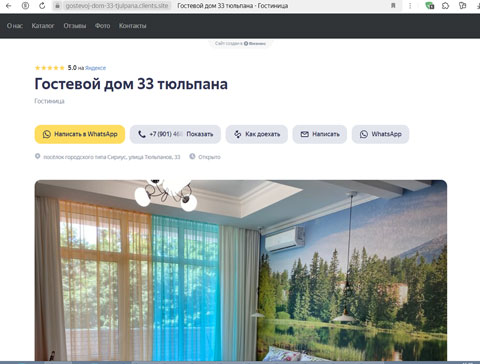Click the WhatsApp icon in the yellow button
Image resolution: width=480 pixels, height=364 pixels.
[47, 134]
